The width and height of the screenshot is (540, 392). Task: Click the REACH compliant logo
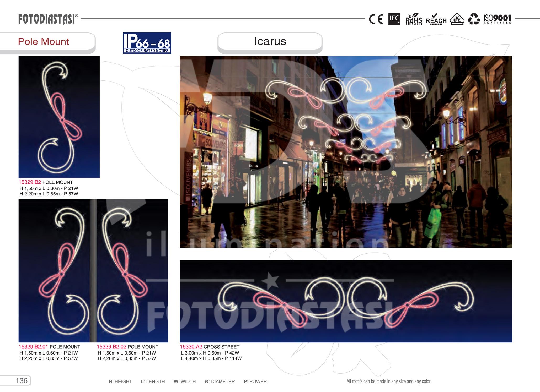click(x=436, y=20)
